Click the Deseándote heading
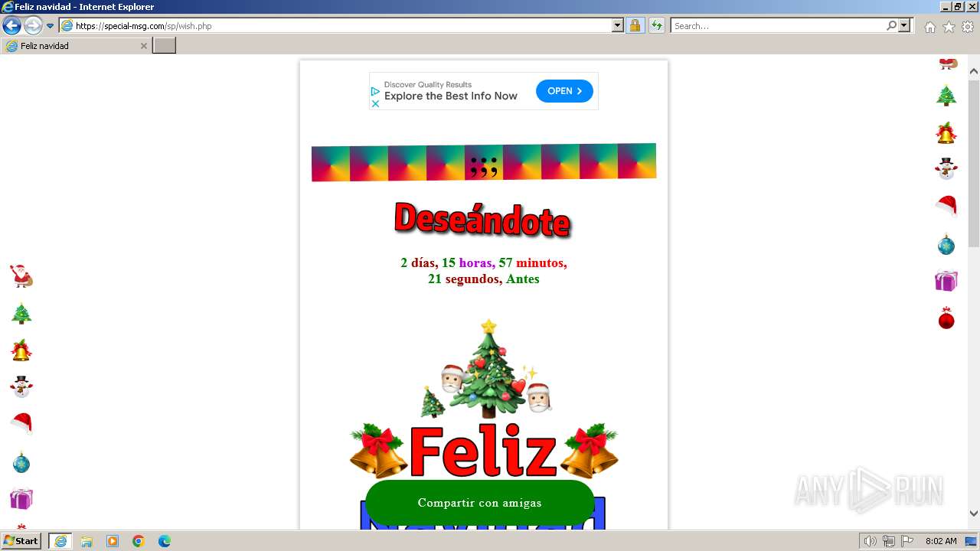Viewport: 980px width, 551px height. 482,220
